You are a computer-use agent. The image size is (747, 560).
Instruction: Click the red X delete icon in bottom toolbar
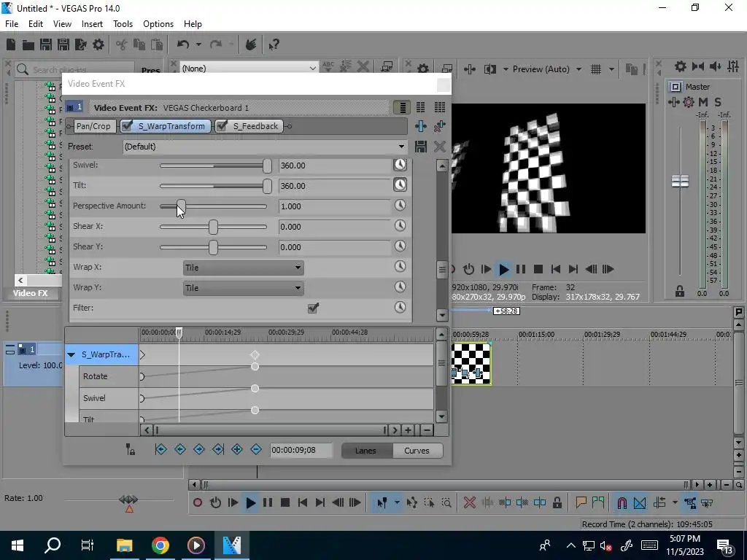(x=470, y=503)
